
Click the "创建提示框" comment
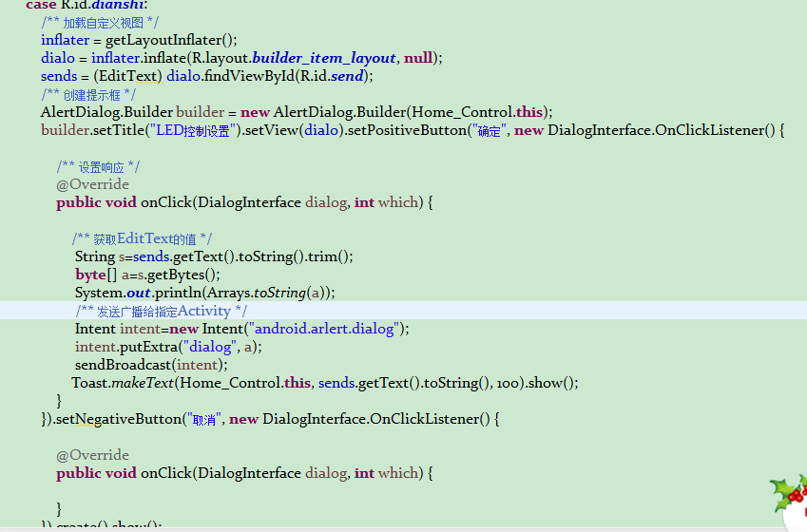click(88, 94)
